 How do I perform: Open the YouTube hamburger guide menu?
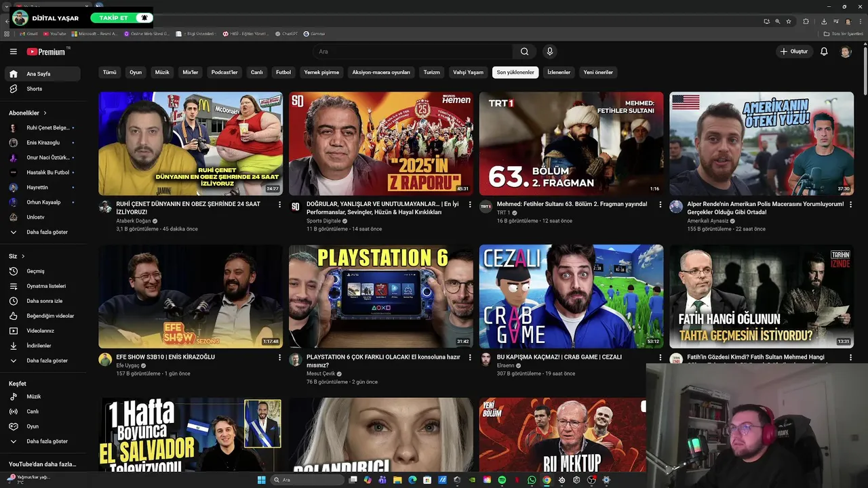click(x=13, y=52)
